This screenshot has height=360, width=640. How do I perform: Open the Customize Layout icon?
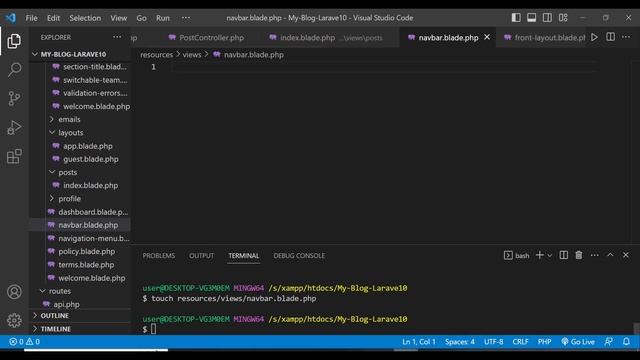tap(563, 18)
